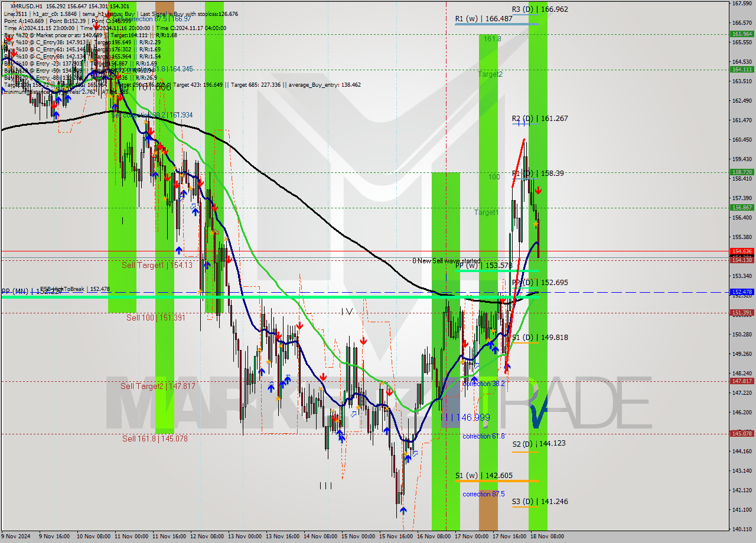Click the 10 Nov 08:00 time label
The width and height of the screenshot is (756, 543).
(x=94, y=537)
